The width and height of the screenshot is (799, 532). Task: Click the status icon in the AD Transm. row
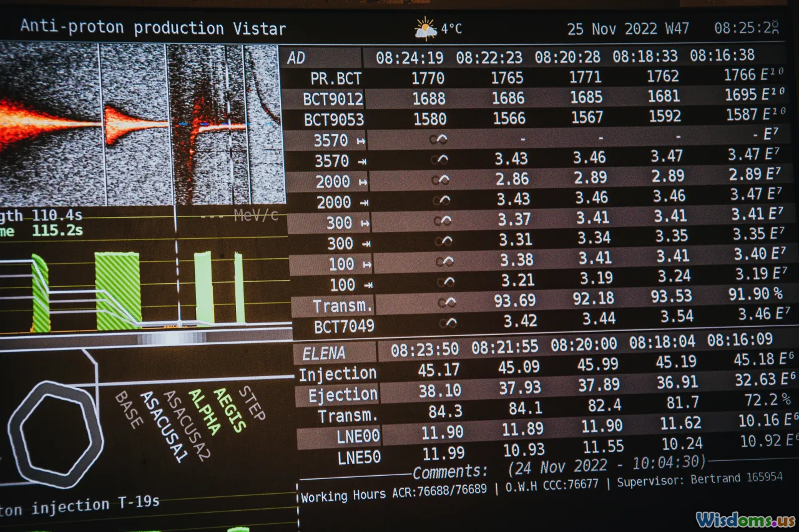click(446, 302)
